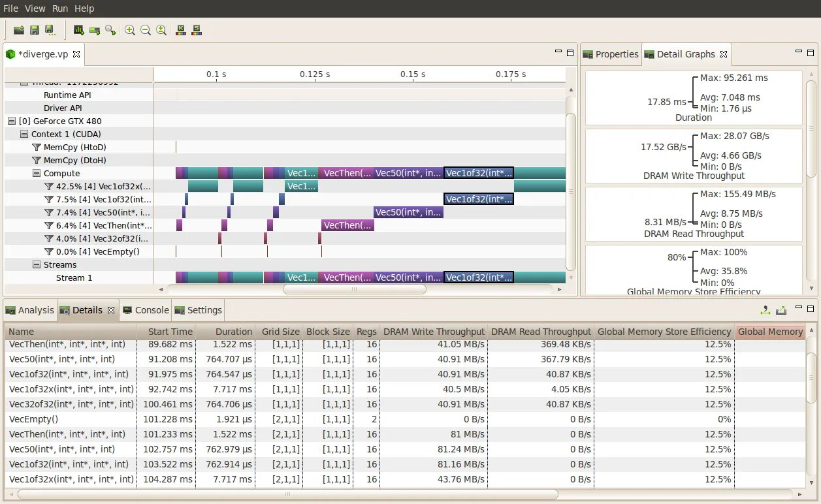Zoom in the timeline with plus magnifier
The image size is (821, 504).
130,30
